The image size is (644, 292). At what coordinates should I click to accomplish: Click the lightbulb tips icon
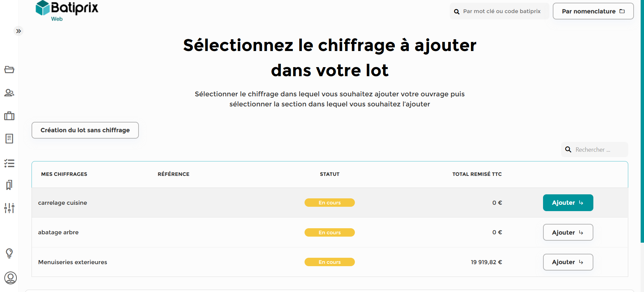9,253
